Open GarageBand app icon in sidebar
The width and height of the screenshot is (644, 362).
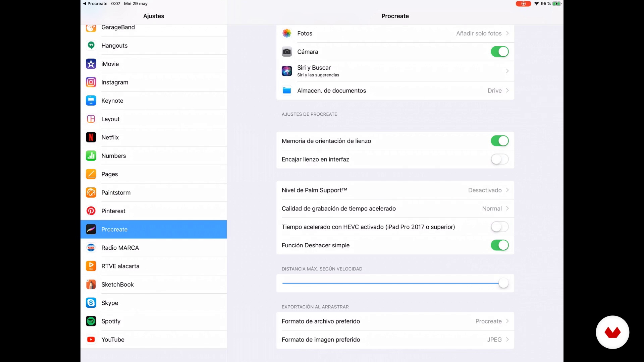(91, 28)
